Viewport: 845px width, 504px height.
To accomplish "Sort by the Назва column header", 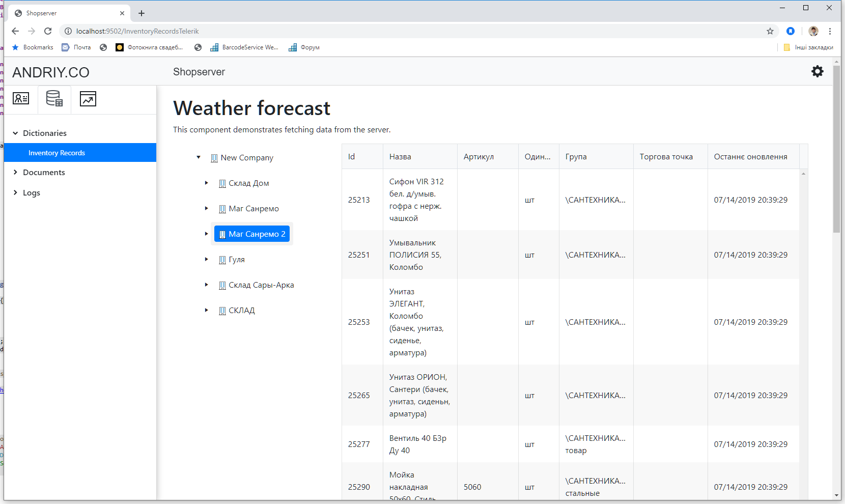I will [400, 157].
